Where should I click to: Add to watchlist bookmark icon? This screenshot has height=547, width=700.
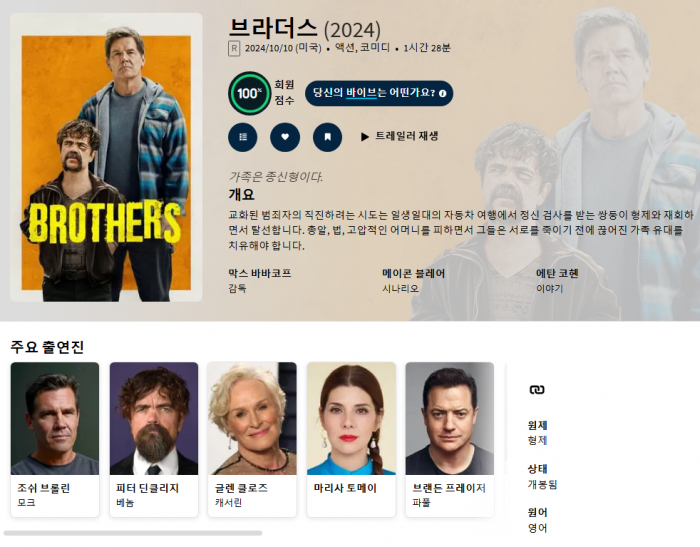point(327,137)
